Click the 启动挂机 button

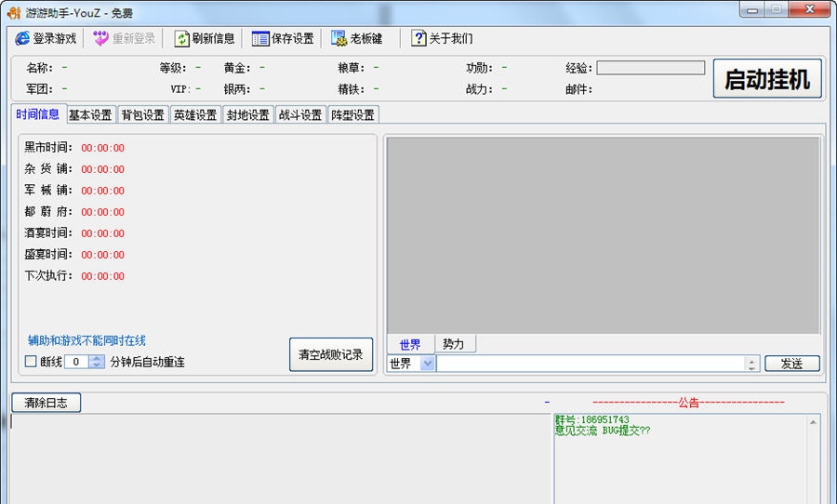[767, 79]
